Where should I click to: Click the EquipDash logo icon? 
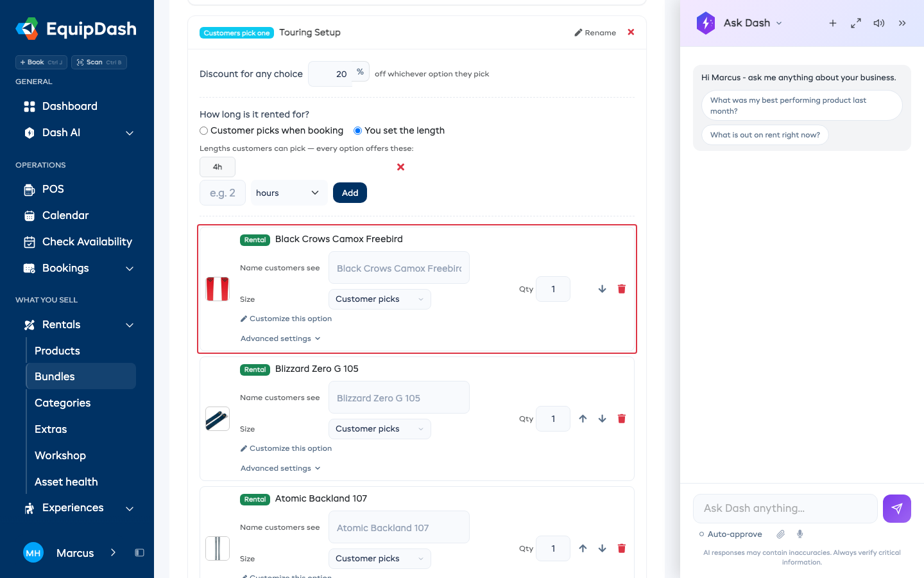pos(27,29)
